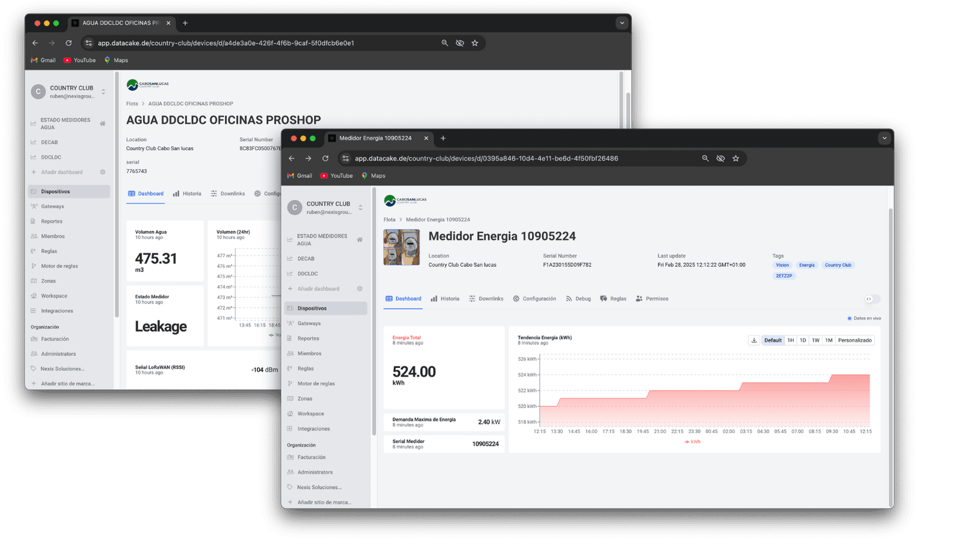Toggle Datos en vivo indicator
The width and height of the screenshot is (980, 551).
tap(864, 318)
